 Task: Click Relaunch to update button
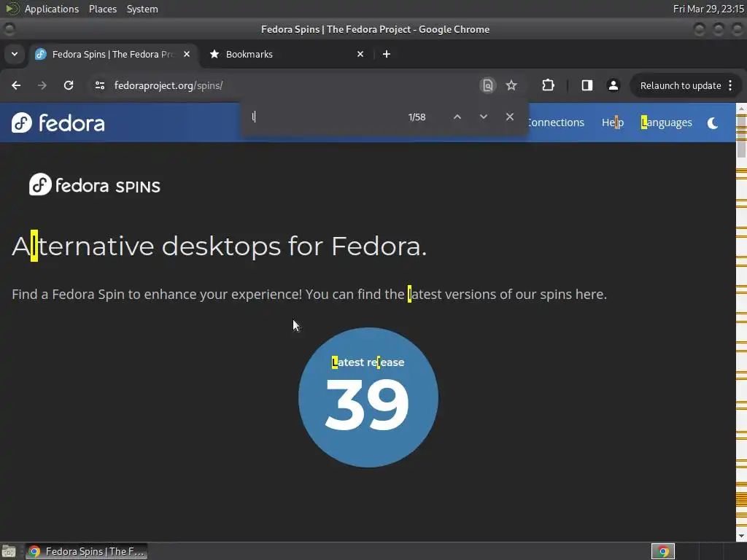[x=681, y=85]
